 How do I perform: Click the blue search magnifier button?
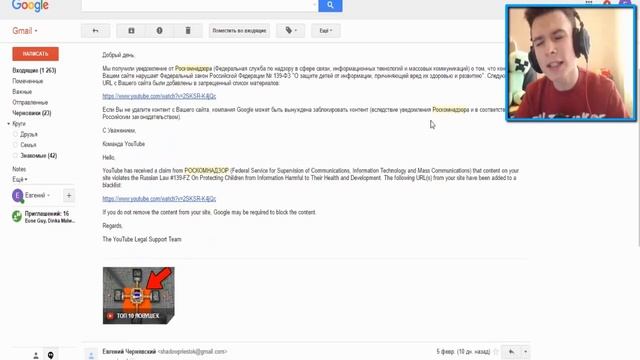click(330, 5)
